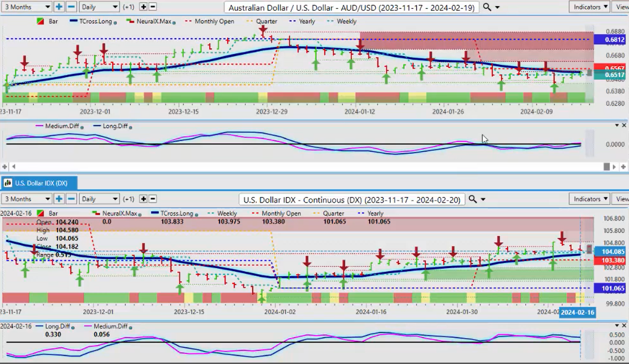Screen dimensions: 629x364
Task: Click the black plus button on Dollar IDX toolbar
Action: [x=143, y=199]
